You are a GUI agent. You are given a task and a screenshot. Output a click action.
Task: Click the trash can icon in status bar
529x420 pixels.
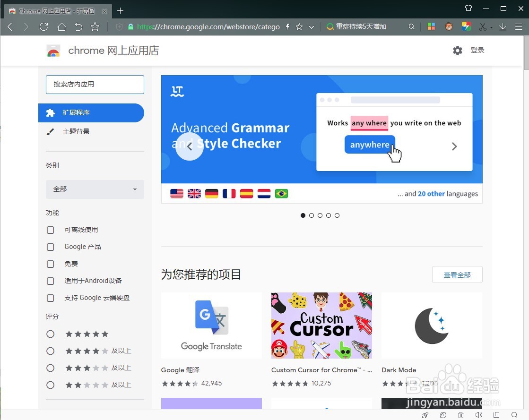pos(461,415)
